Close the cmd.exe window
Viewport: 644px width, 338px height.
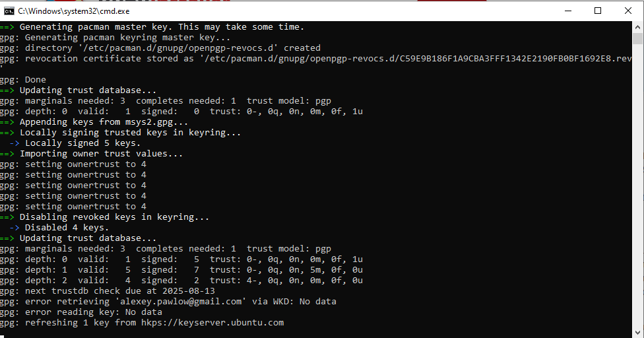628,11
